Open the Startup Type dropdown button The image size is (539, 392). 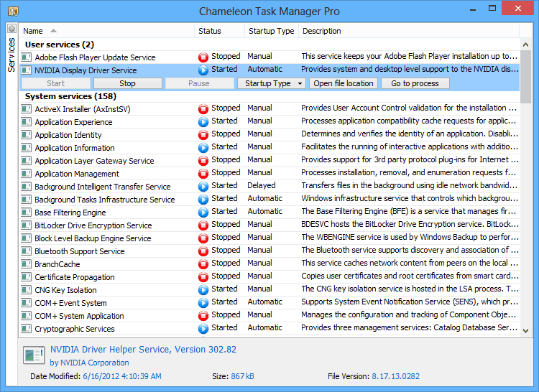270,83
